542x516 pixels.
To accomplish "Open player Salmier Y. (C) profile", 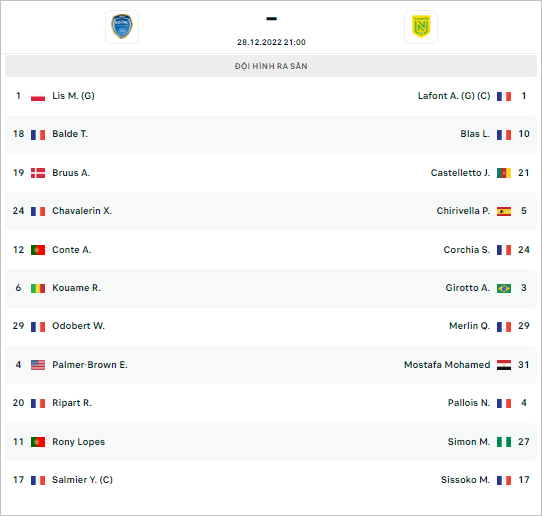I will (82, 480).
